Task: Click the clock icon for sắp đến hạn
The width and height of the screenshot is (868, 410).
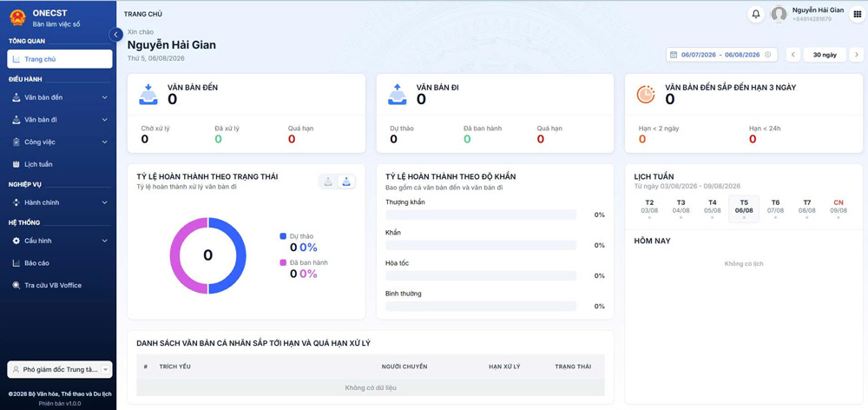Action: pos(646,95)
